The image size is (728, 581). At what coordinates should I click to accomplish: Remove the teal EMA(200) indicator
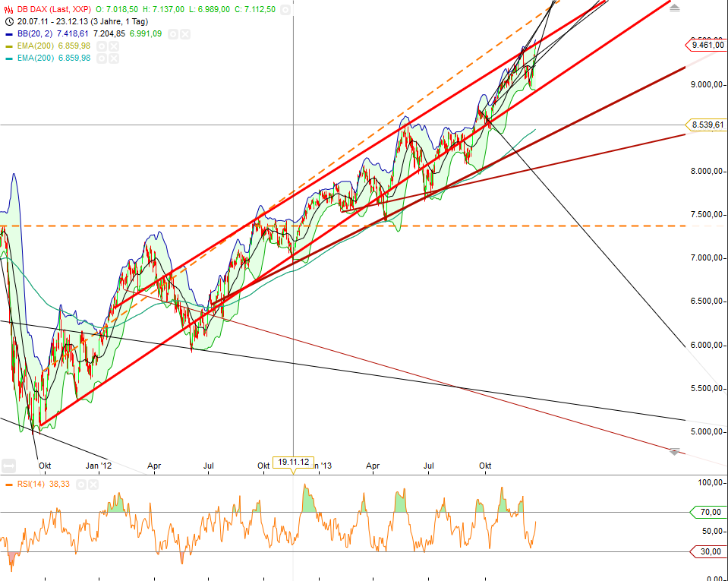click(x=113, y=58)
